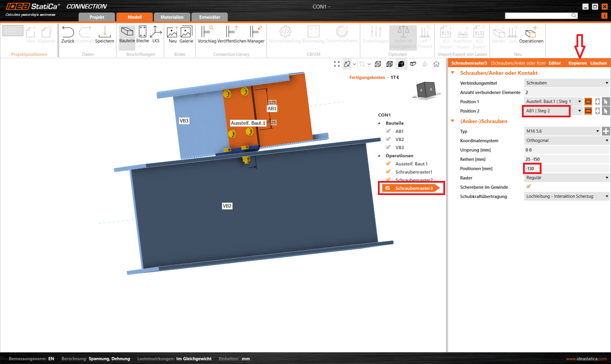Open the Koordinatensystem dropdown
Image resolution: width=611 pixels, height=364 pixels.
pyautogui.click(x=566, y=141)
